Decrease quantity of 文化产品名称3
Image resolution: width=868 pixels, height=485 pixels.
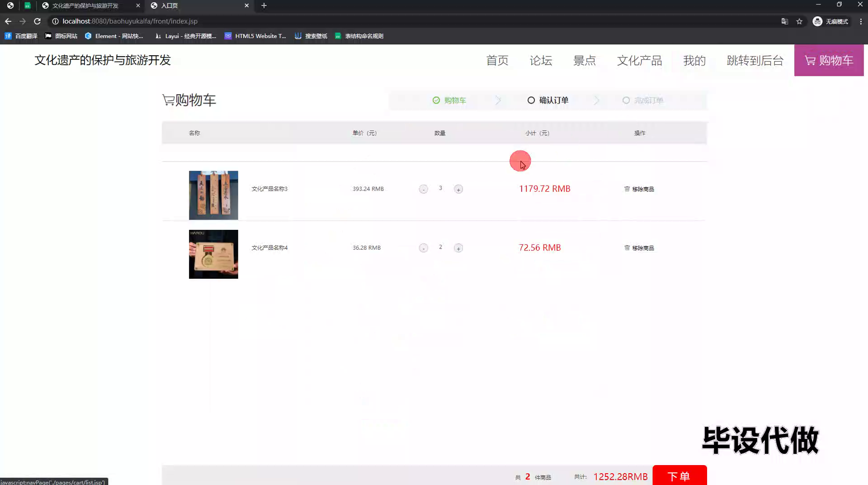[423, 189]
